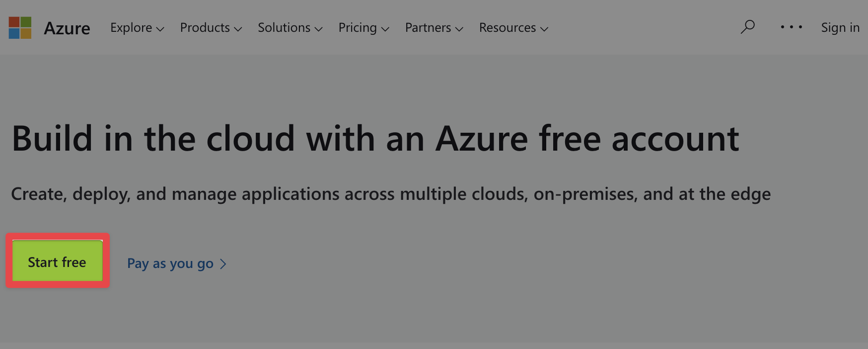Open the search magnifier icon
The height and width of the screenshot is (349, 868).
click(747, 27)
